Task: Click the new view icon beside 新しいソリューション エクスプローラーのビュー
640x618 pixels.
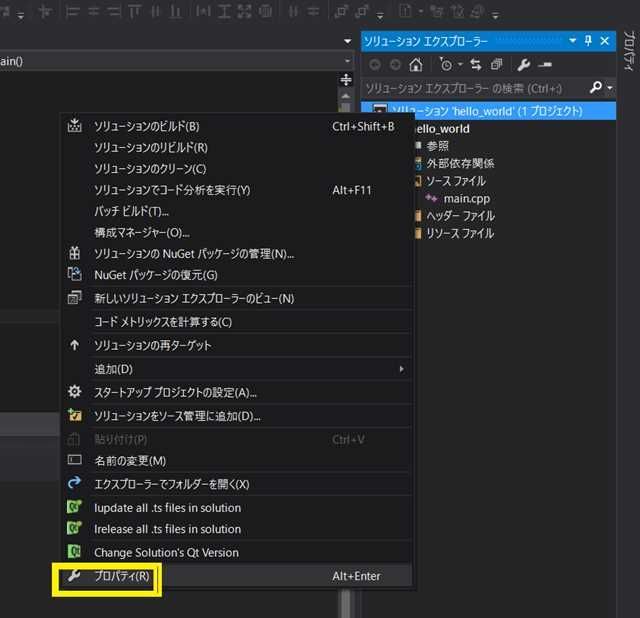Action: pyautogui.click(x=74, y=298)
